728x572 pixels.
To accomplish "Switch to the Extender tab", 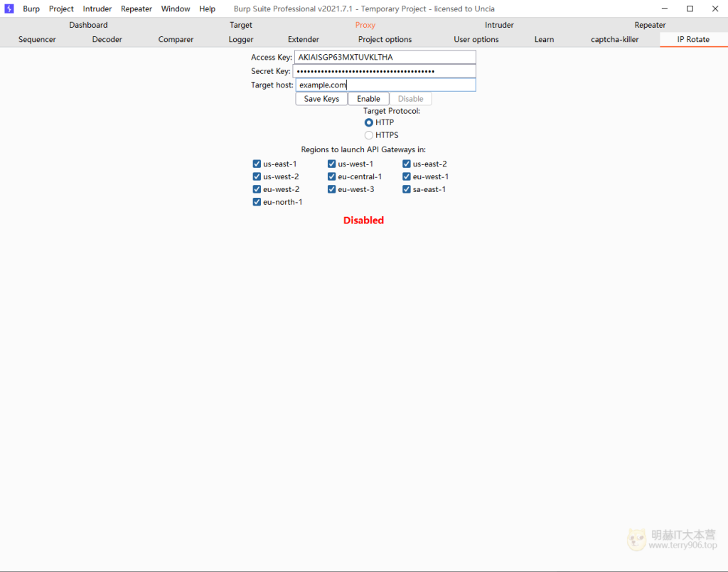I will tap(303, 40).
